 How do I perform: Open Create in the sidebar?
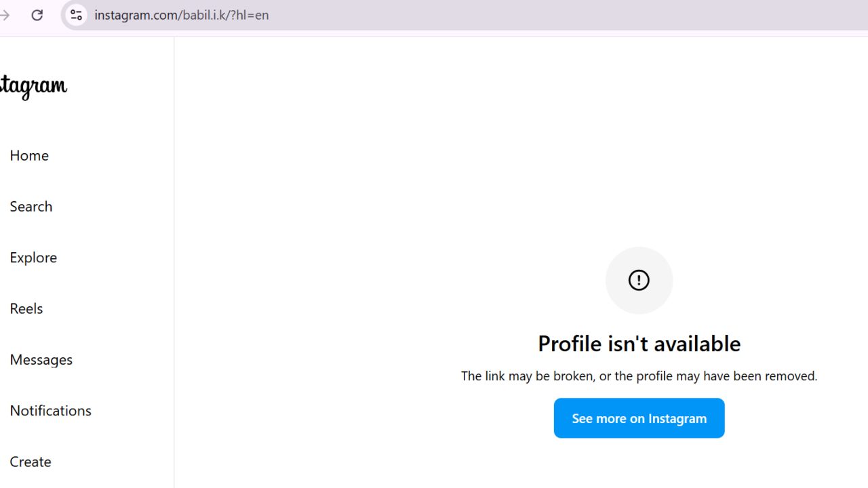coord(31,462)
